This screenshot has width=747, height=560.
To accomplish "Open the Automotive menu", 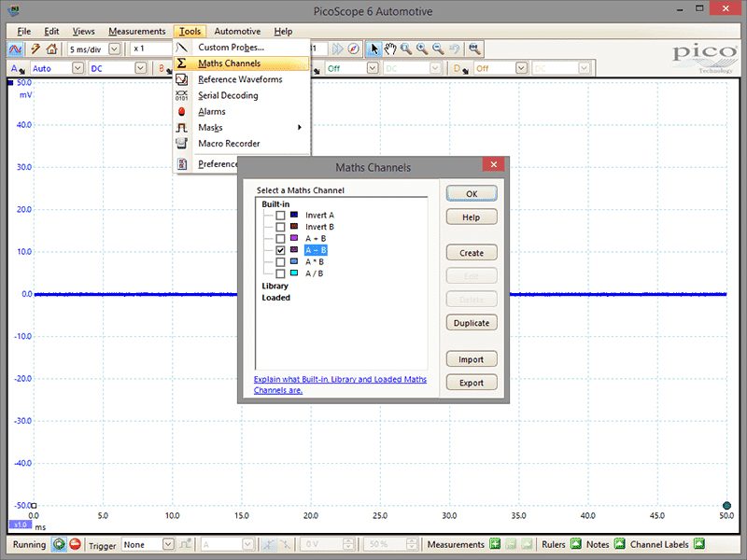I will click(237, 32).
